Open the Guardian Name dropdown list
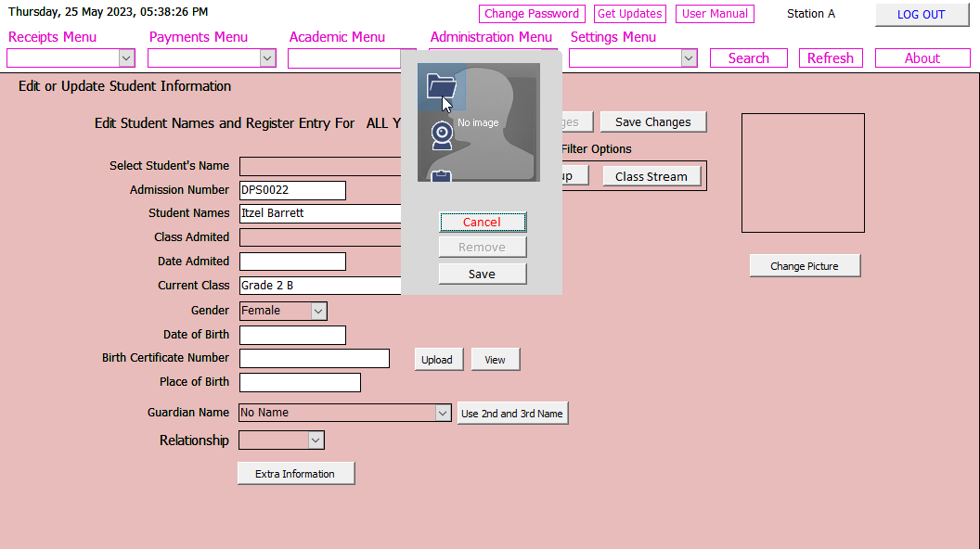980x549 pixels. (443, 413)
